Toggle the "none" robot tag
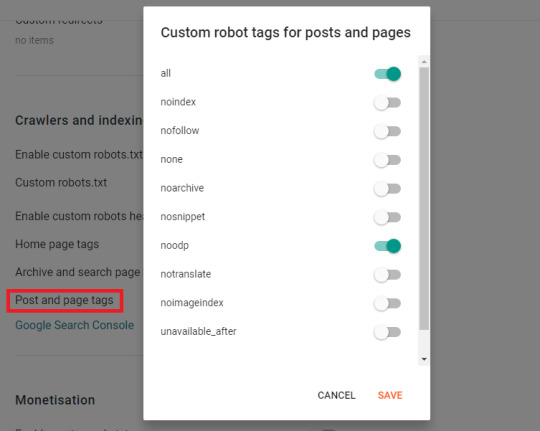This screenshot has width=540, height=431. point(387,160)
